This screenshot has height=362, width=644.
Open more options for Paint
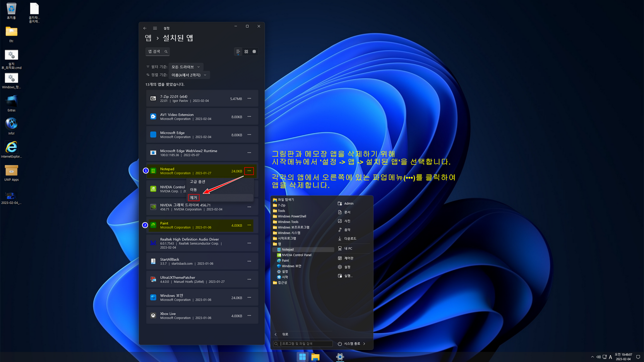point(249,225)
